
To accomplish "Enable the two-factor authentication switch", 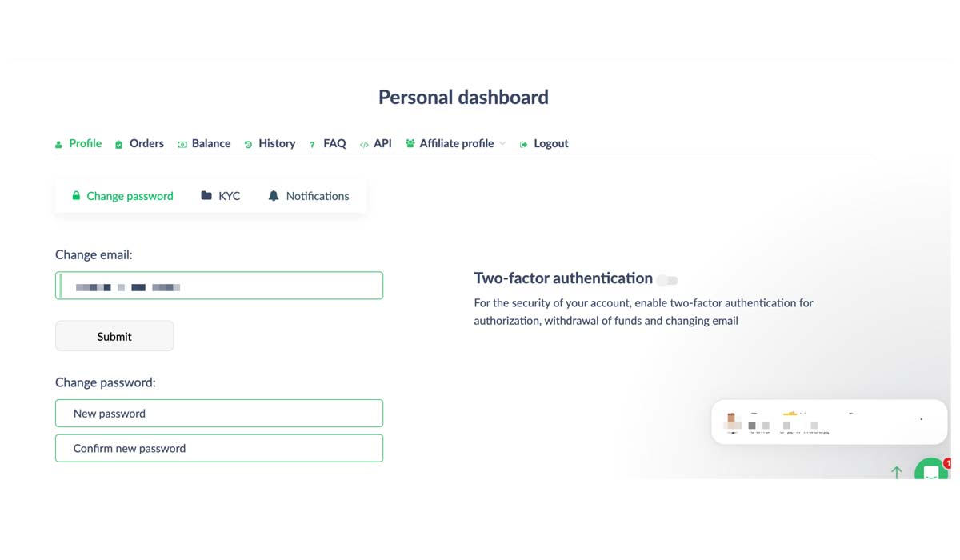I will [668, 280].
